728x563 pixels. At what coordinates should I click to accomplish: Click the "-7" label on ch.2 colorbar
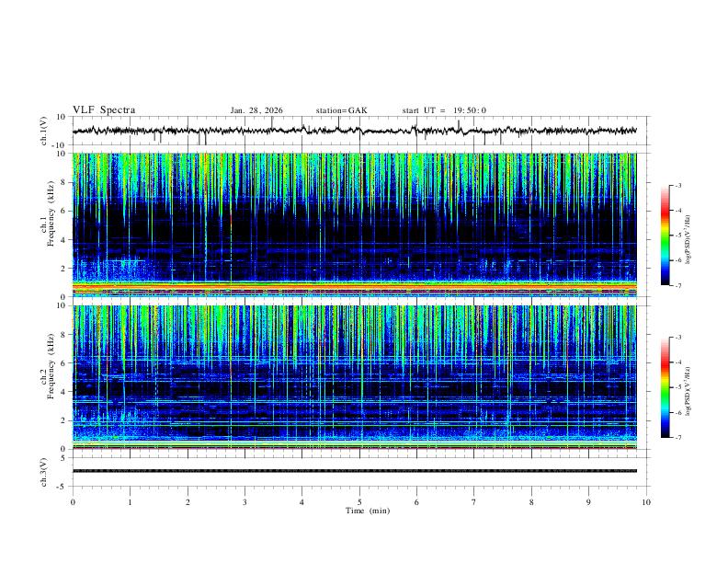pyautogui.click(x=677, y=438)
